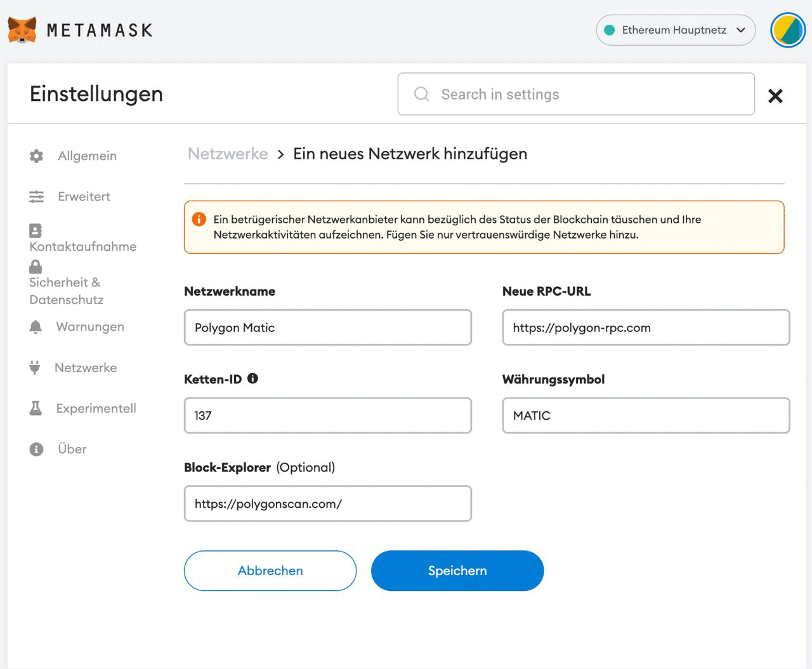Click the Ketten-ID field showing 137
Screen dimensions: 812x669
tap(328, 416)
